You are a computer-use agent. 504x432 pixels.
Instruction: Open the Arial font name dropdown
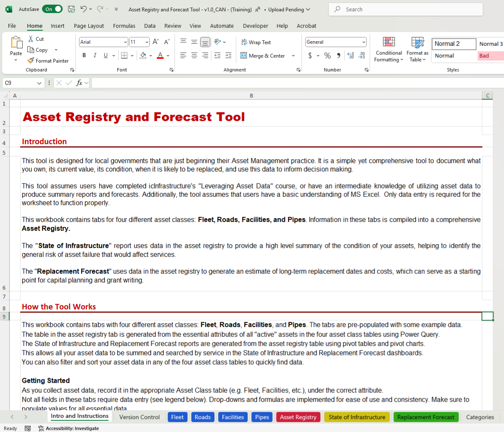point(125,42)
